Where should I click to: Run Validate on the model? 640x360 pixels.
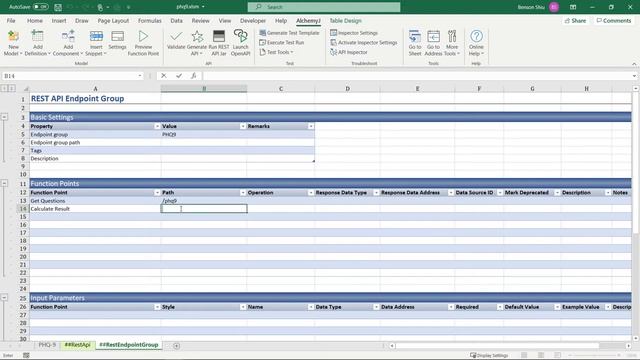[176, 40]
